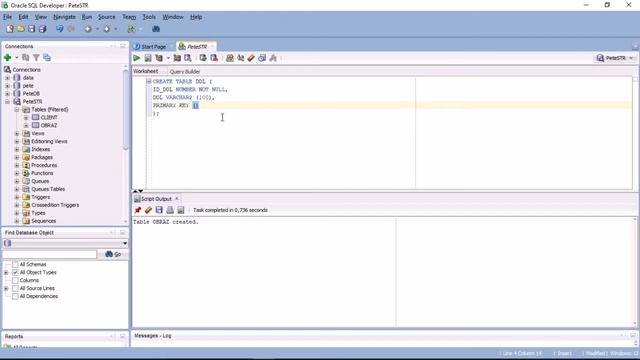The width and height of the screenshot is (640, 360).
Task: Click the Go button in Find Database Object
Action: pyautogui.click(x=113, y=254)
